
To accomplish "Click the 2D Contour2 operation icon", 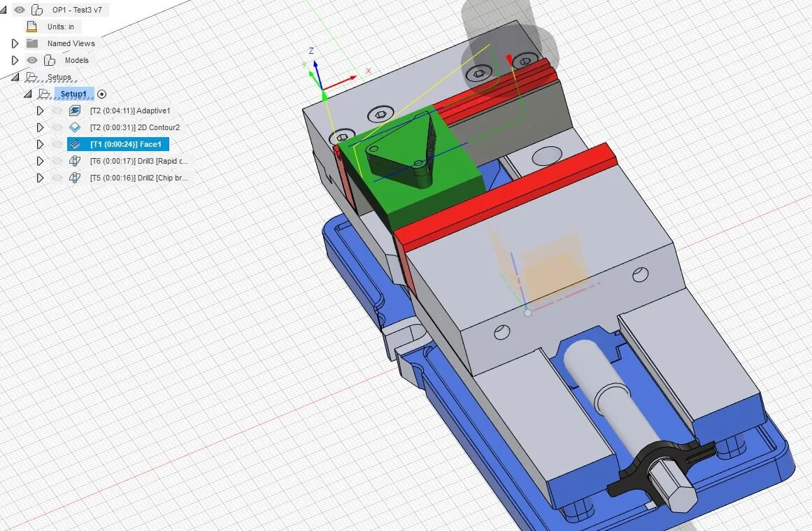I will (75, 127).
